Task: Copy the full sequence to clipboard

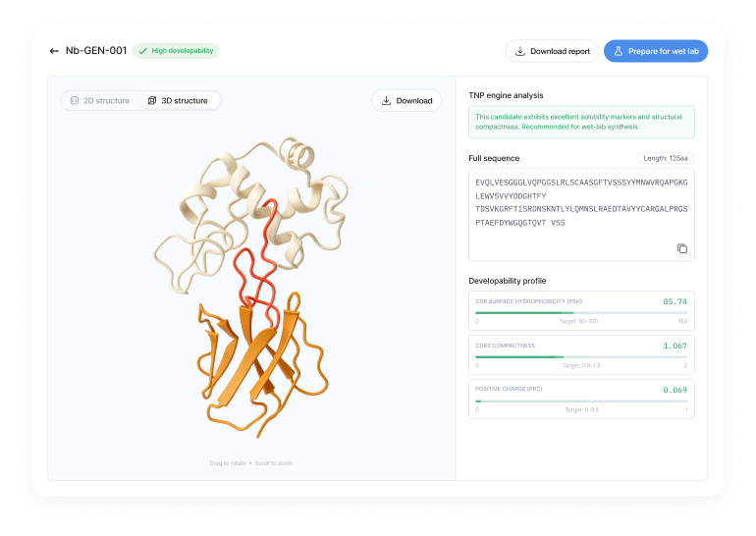Action: [682, 248]
